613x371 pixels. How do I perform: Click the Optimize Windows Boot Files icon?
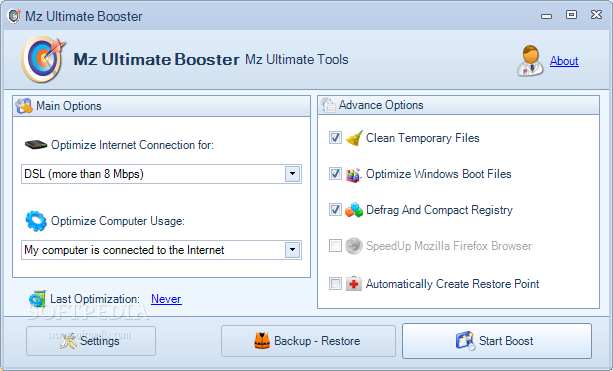point(353,174)
